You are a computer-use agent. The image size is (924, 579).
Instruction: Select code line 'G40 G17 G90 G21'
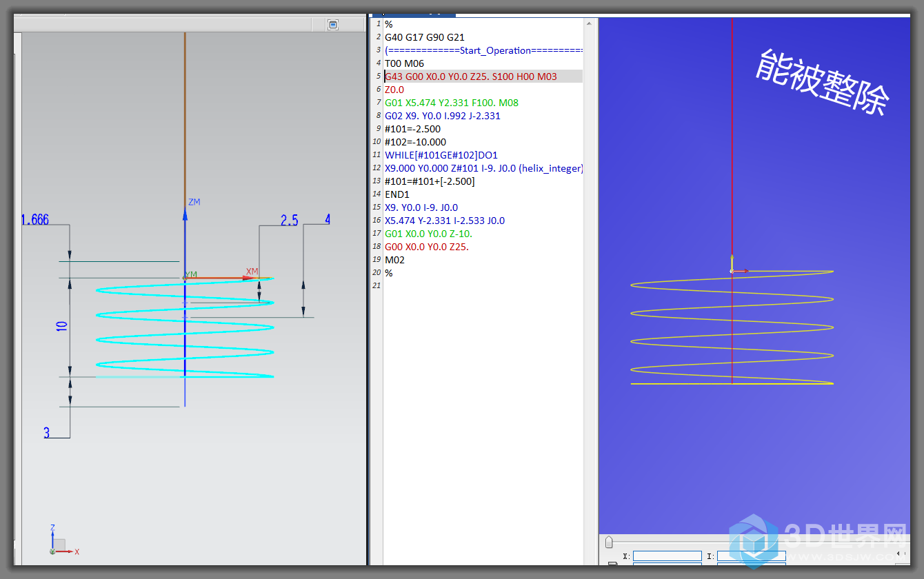[425, 37]
